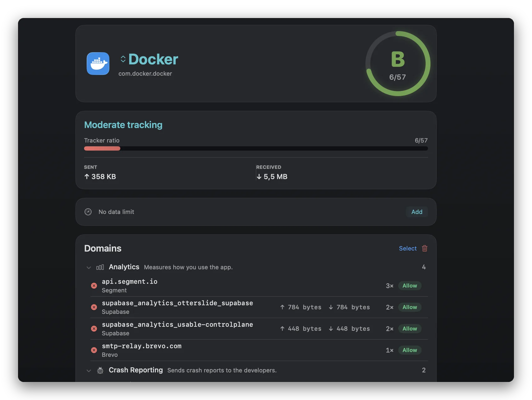Click the Moderate tracking heading
This screenshot has width=532, height=400.
[123, 125]
